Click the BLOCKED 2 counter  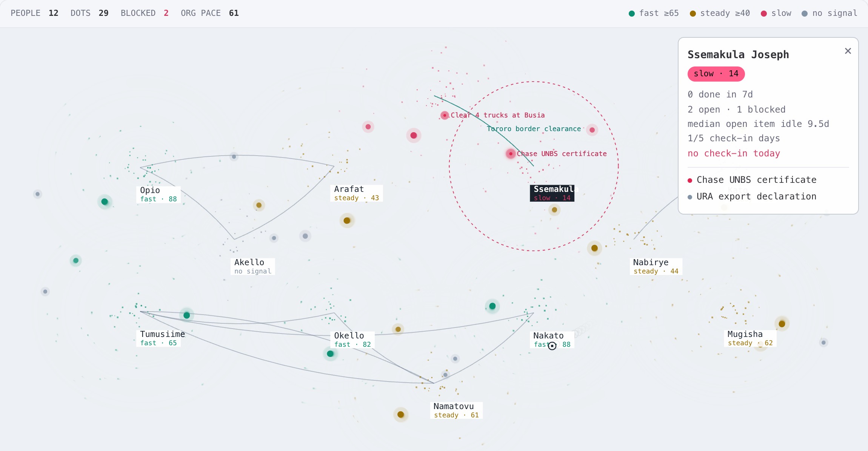coord(145,13)
